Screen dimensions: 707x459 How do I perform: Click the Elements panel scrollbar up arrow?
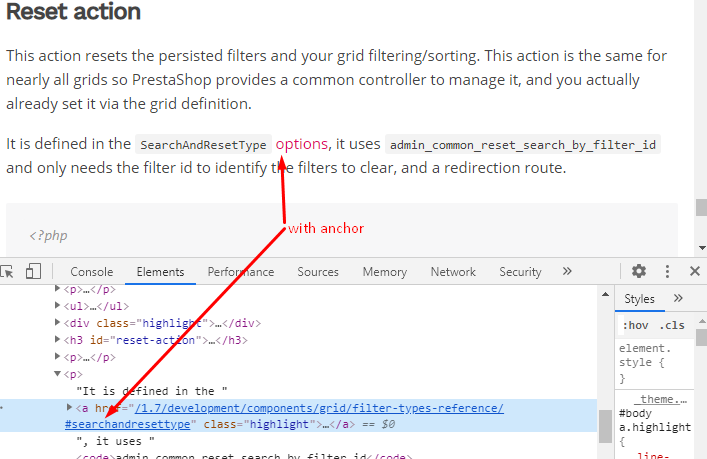(x=605, y=294)
